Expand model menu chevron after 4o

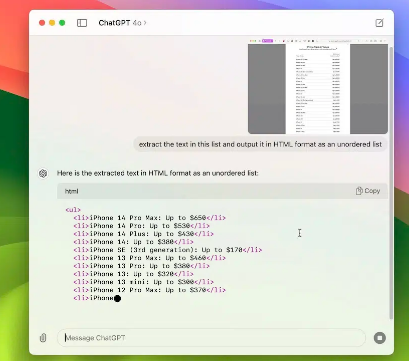point(145,23)
